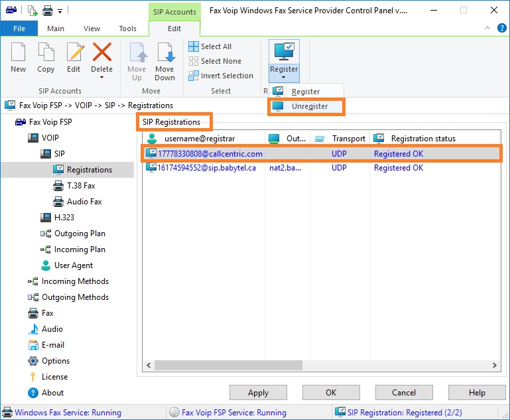
Task: Click the User Agent person icon
Action: [x=46, y=265]
